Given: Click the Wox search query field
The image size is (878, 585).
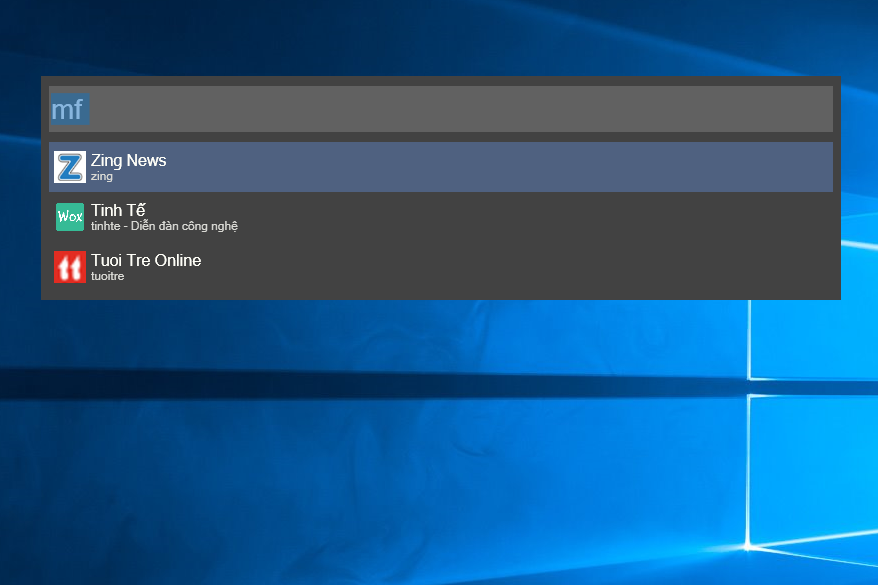Looking at the screenshot, I should 441,109.
